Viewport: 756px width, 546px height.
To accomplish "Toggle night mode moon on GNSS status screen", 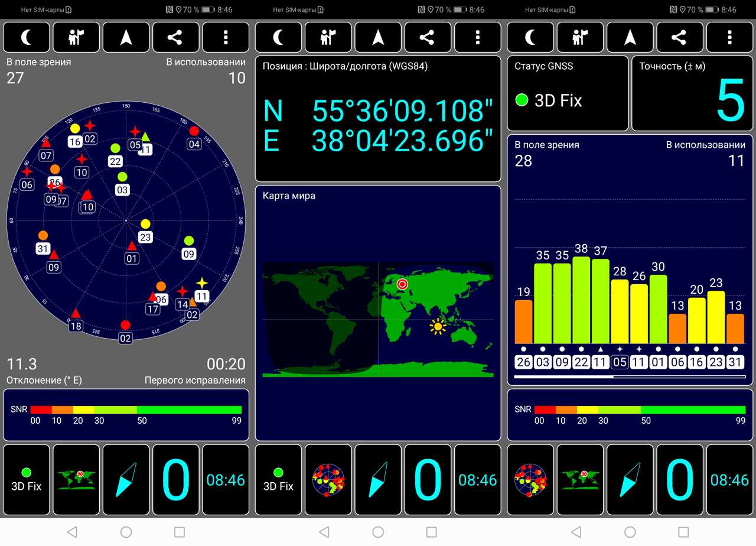I will click(530, 37).
